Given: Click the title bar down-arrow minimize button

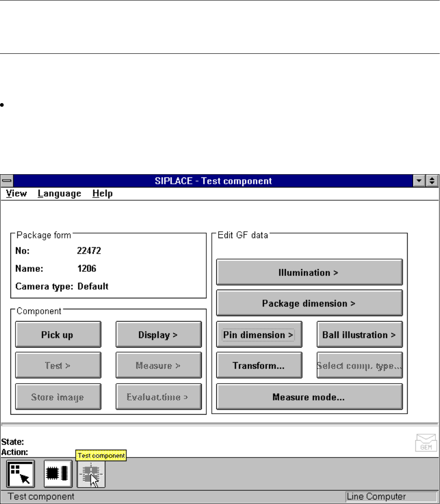Looking at the screenshot, I should point(419,181).
